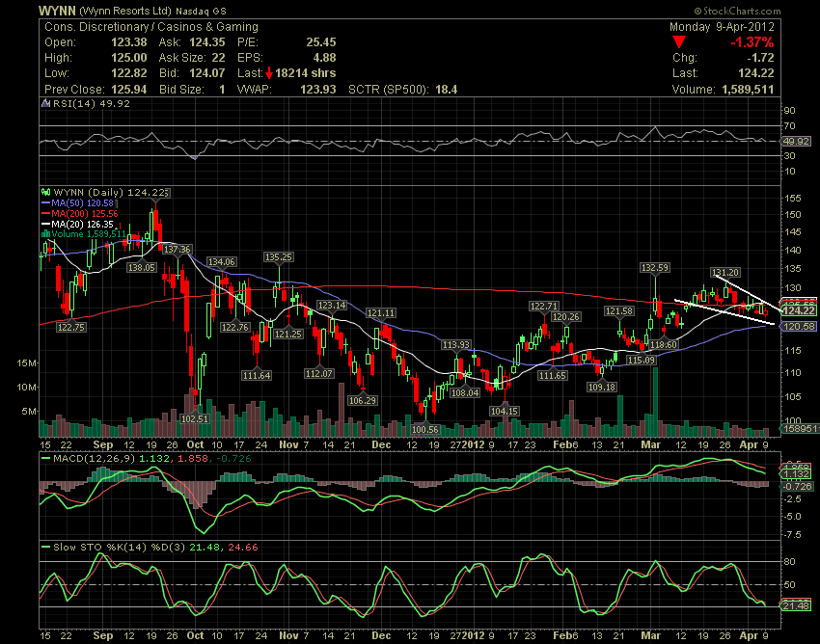Click the Chg value -1.72
The height and width of the screenshot is (644, 820).
pos(760,58)
